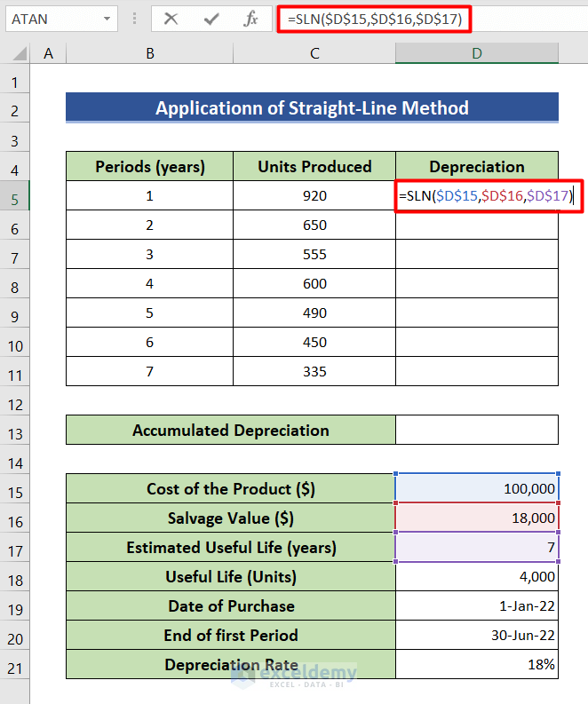Select the cell with units 600
The image size is (588, 704).
coord(314,283)
